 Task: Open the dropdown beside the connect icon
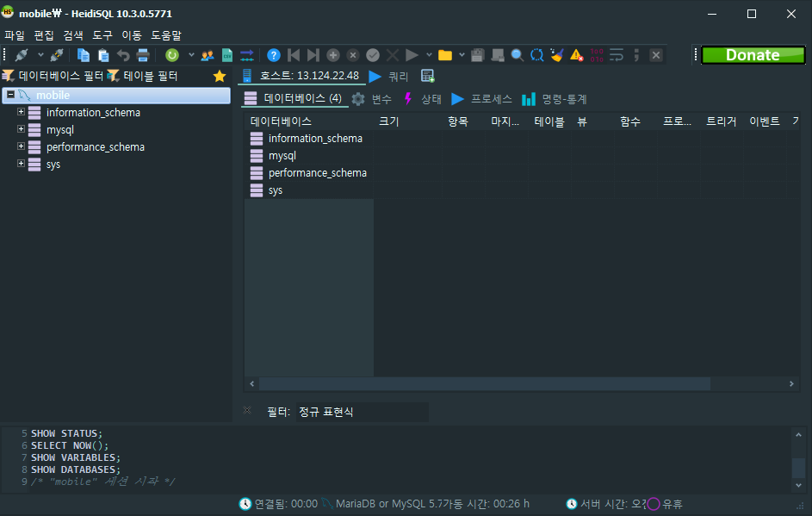(x=40, y=55)
